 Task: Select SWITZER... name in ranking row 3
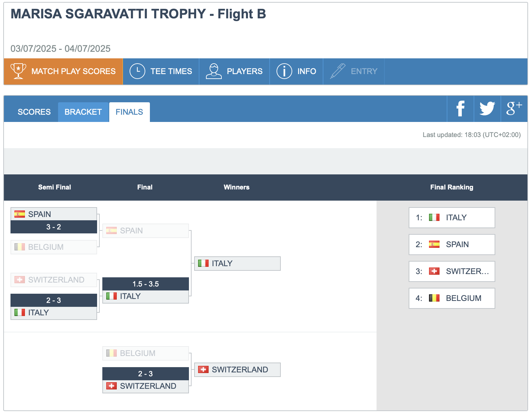[467, 271]
